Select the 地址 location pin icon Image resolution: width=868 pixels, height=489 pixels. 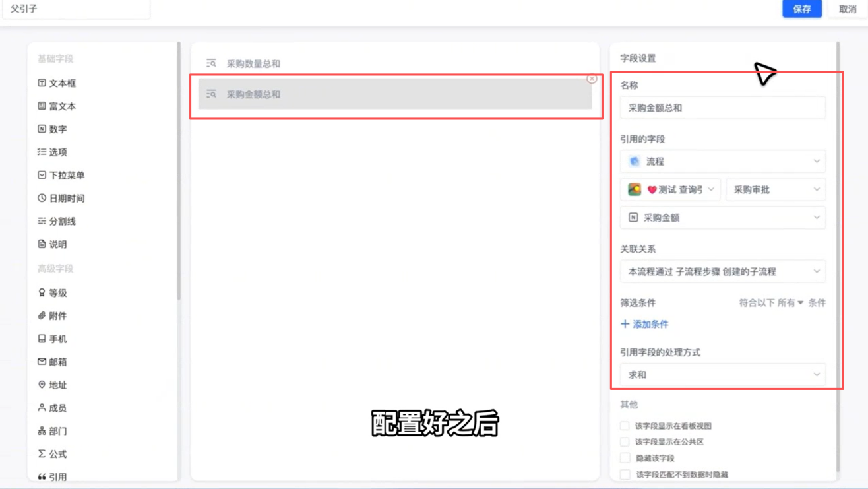point(42,385)
